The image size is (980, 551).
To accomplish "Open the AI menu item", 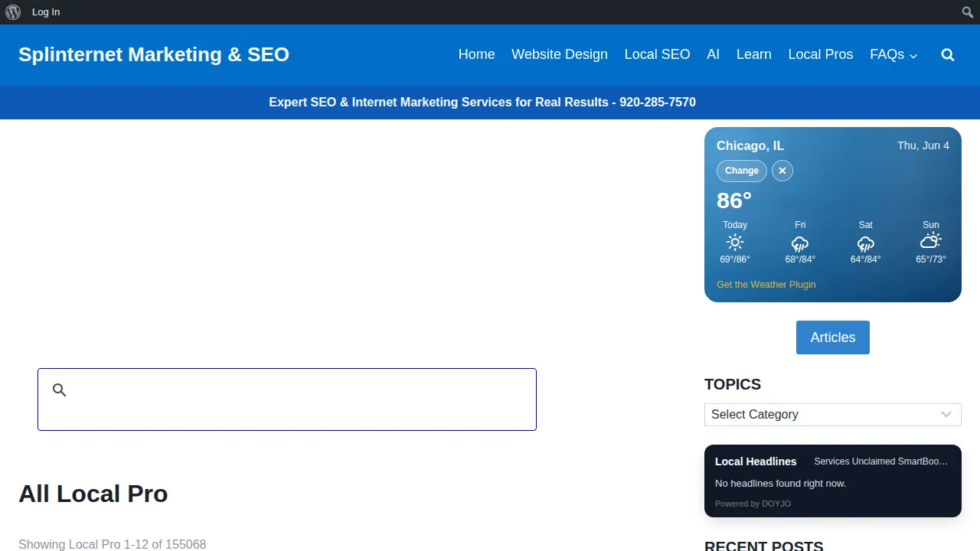I will pyautogui.click(x=714, y=55).
